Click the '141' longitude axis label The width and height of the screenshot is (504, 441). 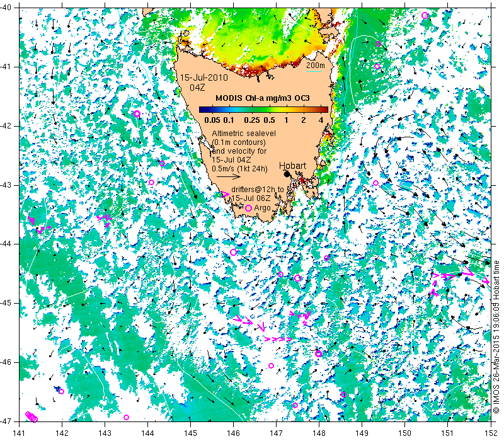tap(20, 433)
